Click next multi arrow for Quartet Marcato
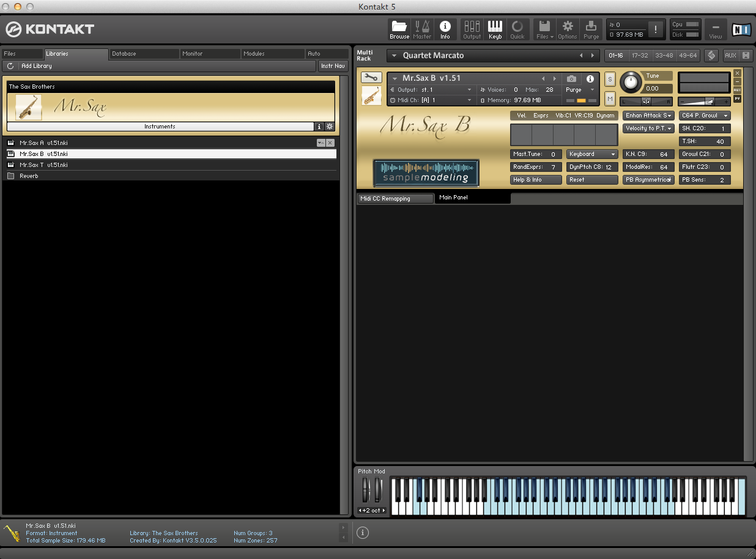 click(592, 56)
